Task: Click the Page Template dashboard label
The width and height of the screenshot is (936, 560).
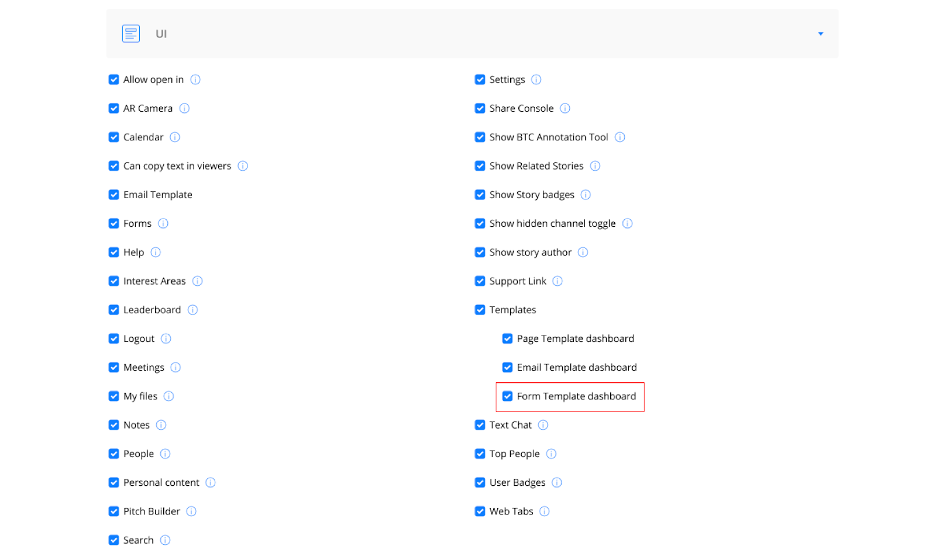Action: [x=575, y=338]
